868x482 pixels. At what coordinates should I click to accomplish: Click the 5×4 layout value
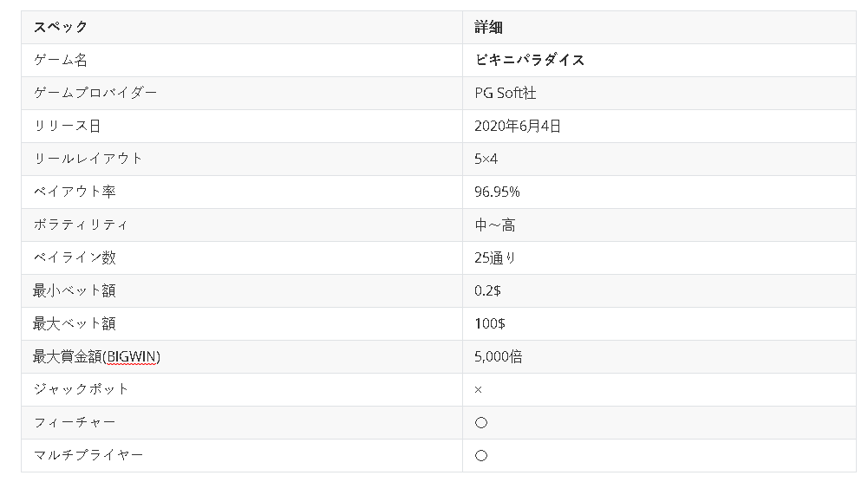(x=488, y=159)
